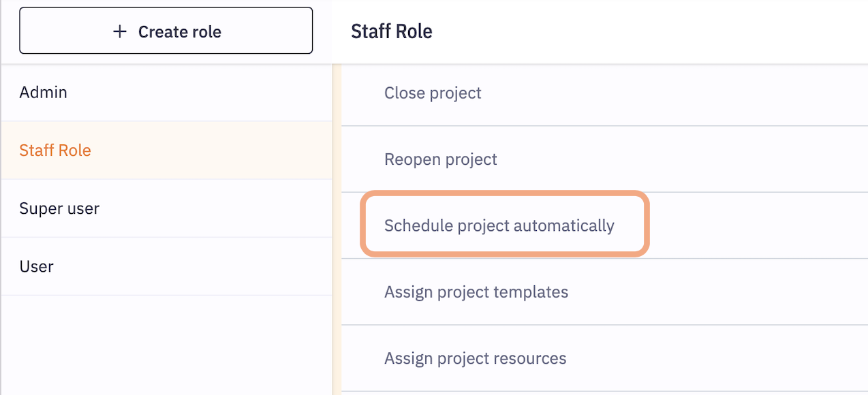Choose the Assign project resources permission
The image size is (868, 395).
click(x=476, y=358)
